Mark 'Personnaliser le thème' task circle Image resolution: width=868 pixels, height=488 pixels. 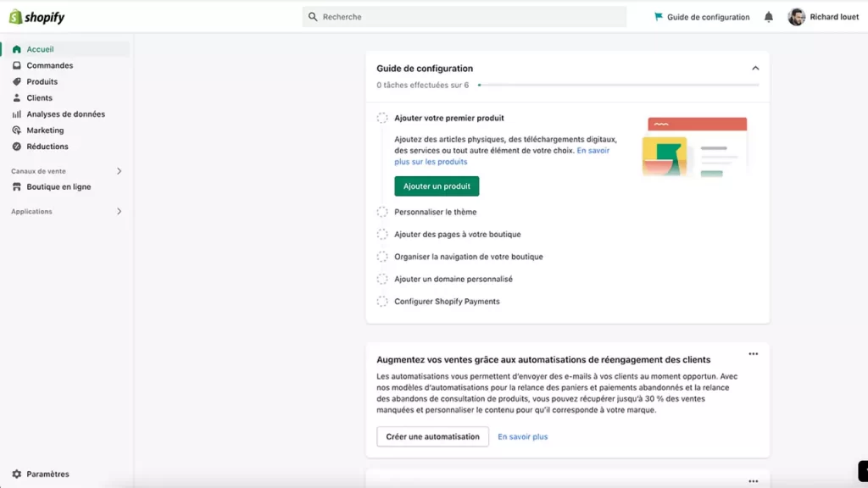(x=382, y=212)
